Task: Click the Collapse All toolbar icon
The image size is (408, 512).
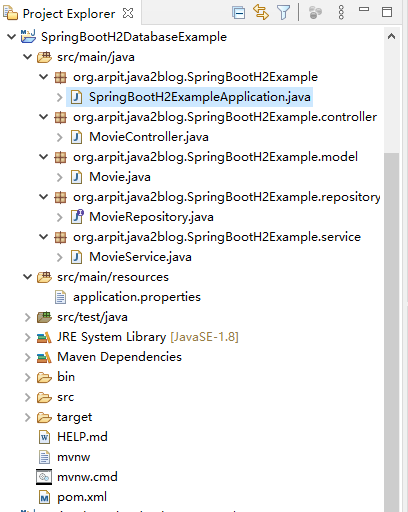Action: click(x=239, y=13)
